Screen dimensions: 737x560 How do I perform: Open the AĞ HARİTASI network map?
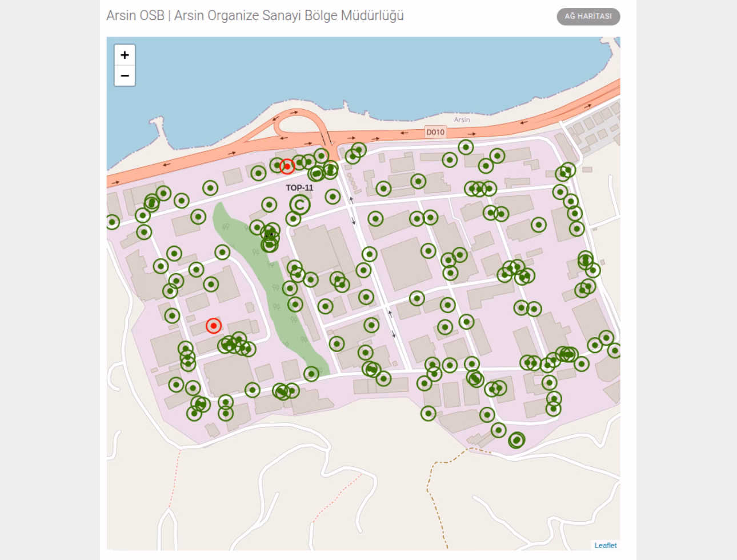coord(588,17)
